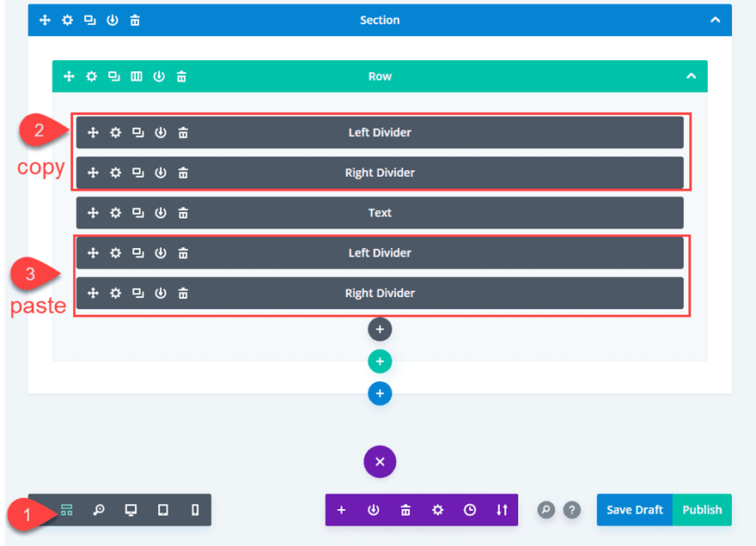
Task: Click Save Draft button
Action: [635, 510]
